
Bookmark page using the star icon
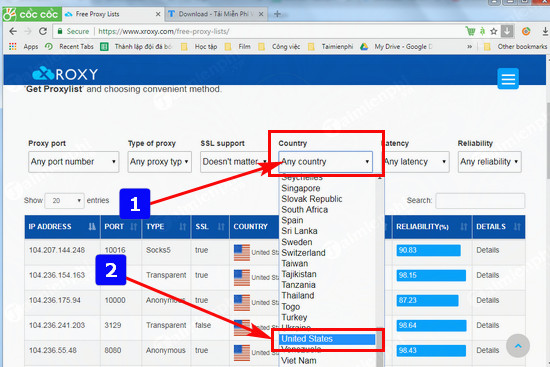[494, 31]
